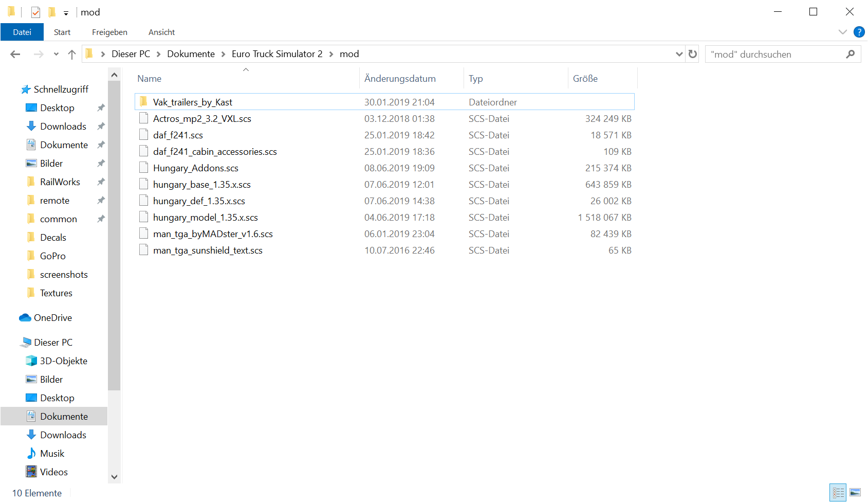868x502 pixels.
Task: Navigate to Euro Truck Simulator 2 breadcrumb
Action: pos(277,54)
